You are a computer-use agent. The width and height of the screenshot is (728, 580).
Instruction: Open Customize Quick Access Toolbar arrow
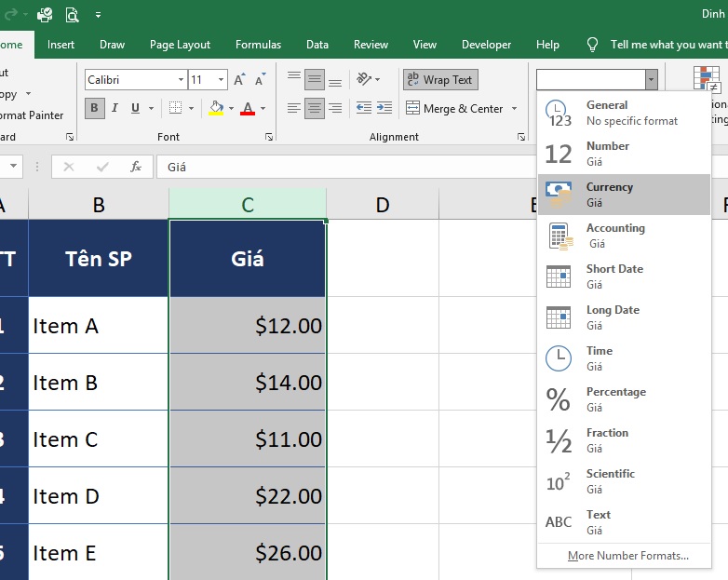click(x=98, y=15)
